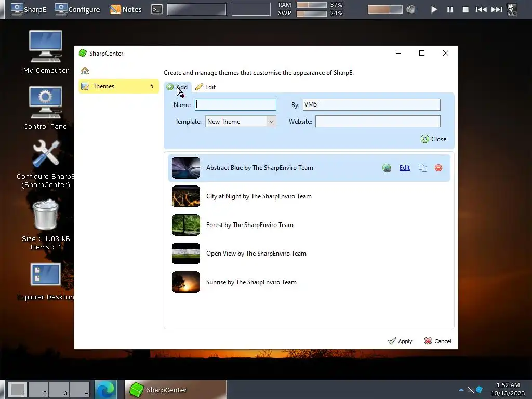
Task: Click the network tray icon
Action: [471, 390]
